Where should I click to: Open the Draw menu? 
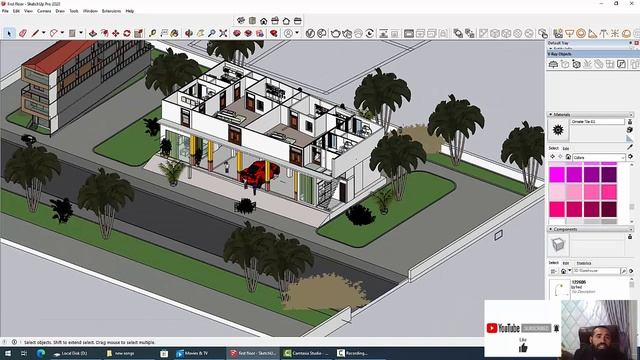click(x=60, y=11)
